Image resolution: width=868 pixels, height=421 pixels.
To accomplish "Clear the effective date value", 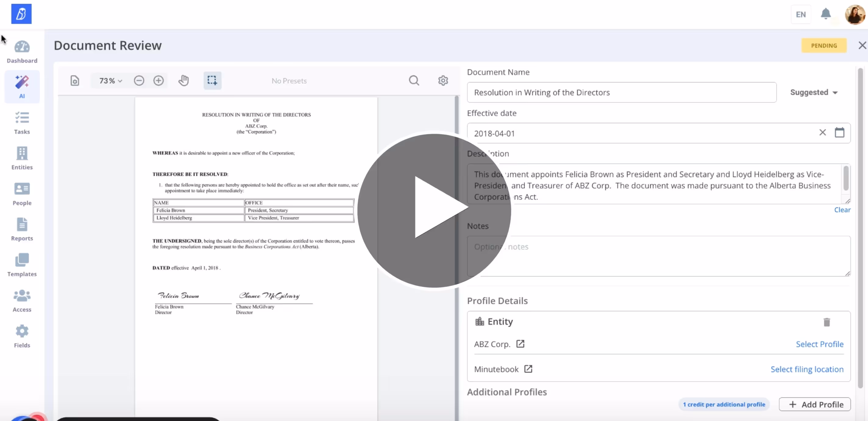I will (823, 132).
